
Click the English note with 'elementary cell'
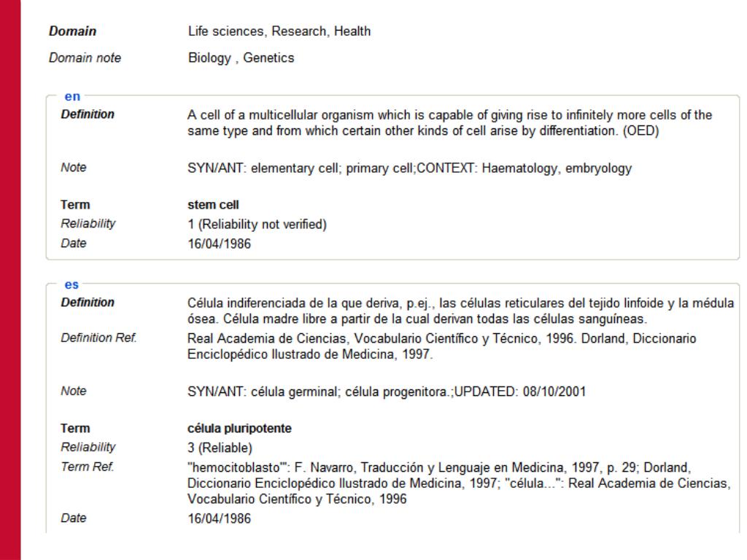click(x=409, y=168)
